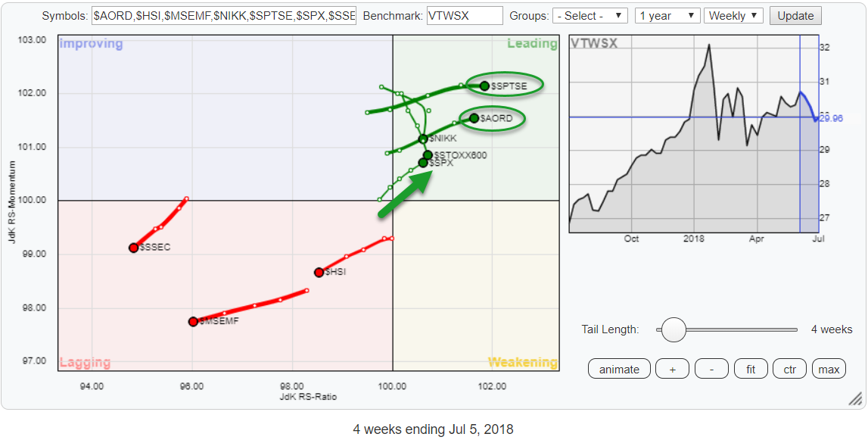Click the plus zoom-in button
Screen dimensions: 868x440
[x=672, y=369]
